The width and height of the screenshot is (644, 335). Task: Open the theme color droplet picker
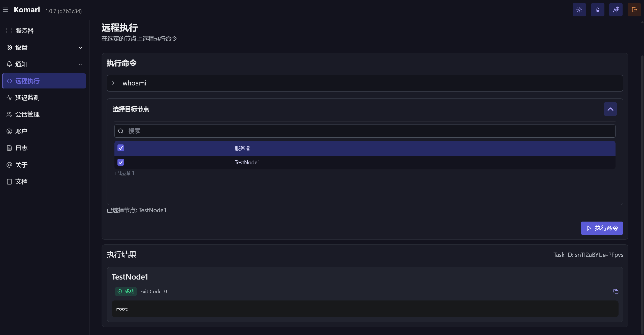pos(598,10)
